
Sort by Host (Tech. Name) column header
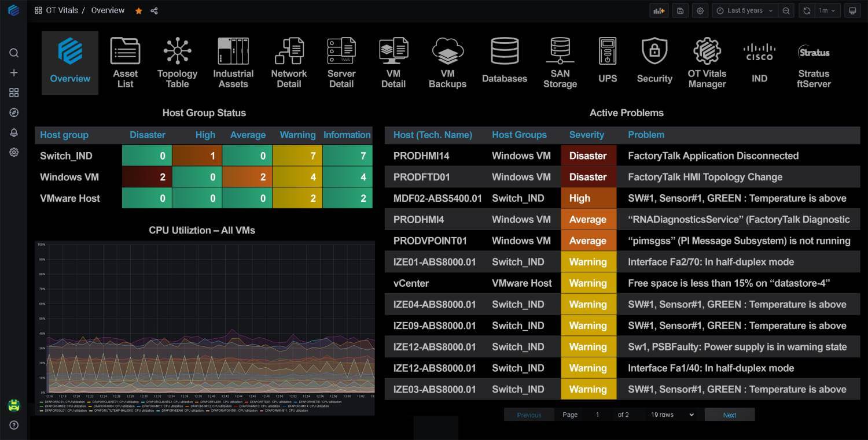click(x=433, y=135)
